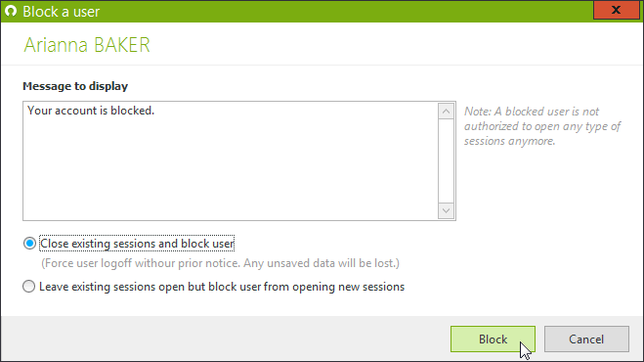The width and height of the screenshot is (644, 362).
Task: Click the app logo icon in title bar
Action: 11,11
